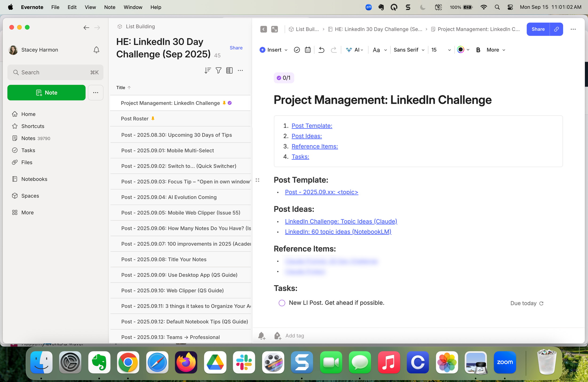Open the note list filter icon

click(x=219, y=71)
